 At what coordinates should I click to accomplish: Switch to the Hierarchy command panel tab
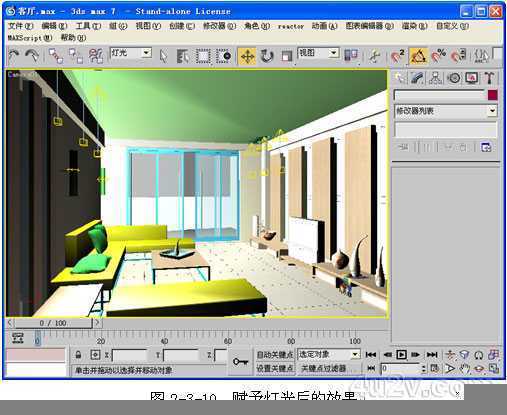pos(435,78)
